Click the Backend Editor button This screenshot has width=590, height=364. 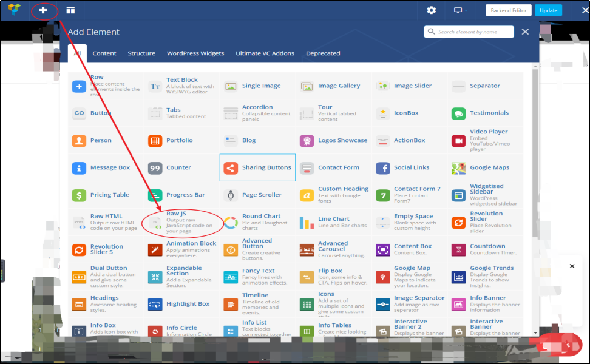click(508, 10)
